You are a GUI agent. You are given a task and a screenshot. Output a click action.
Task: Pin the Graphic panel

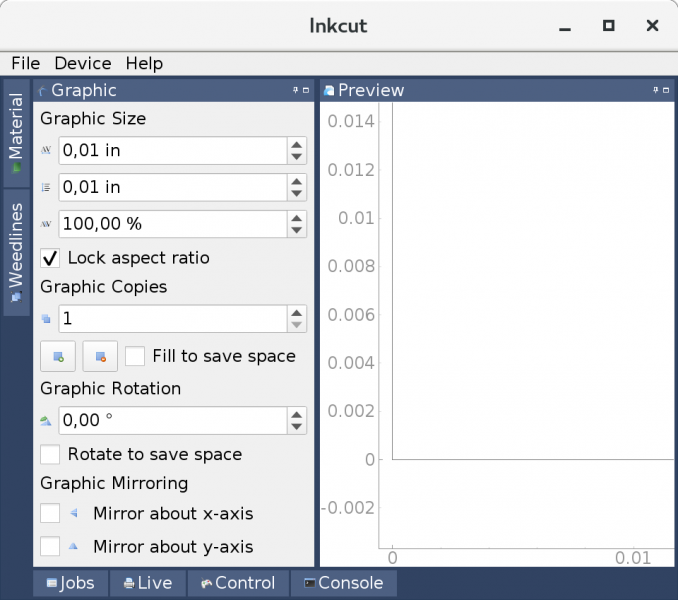click(x=294, y=90)
